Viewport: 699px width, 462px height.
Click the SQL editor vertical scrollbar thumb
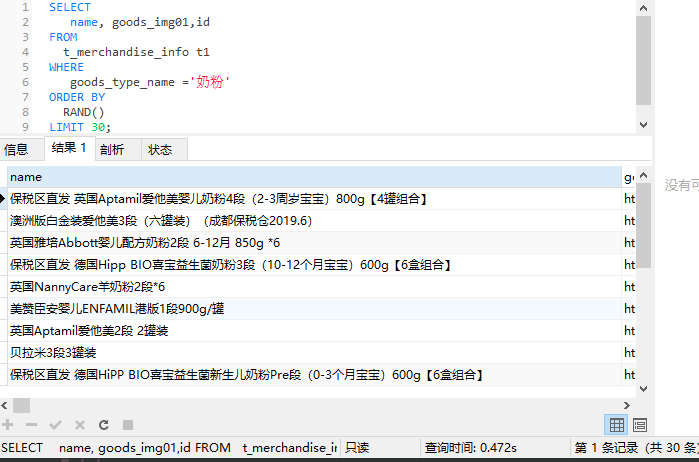(643, 60)
